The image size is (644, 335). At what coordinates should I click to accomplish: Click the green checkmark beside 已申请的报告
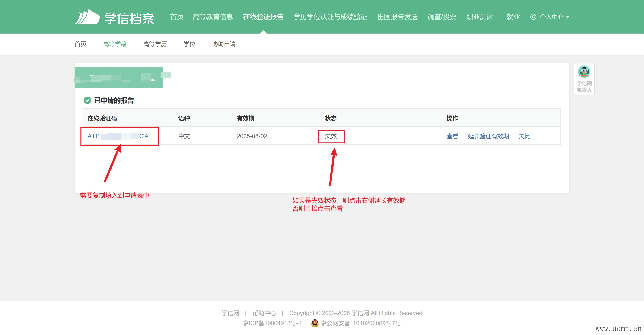87,100
